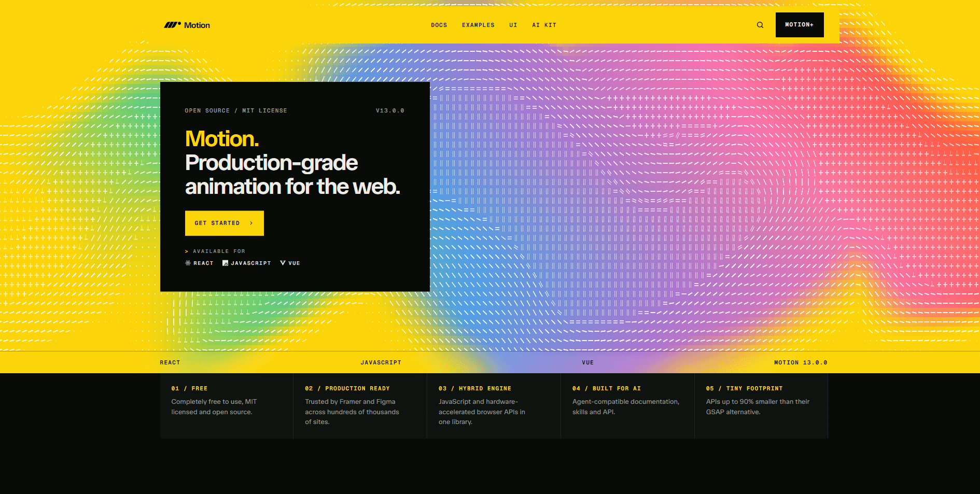Screen dimensions: 980x494
Task: Open the Docs navigation item
Action: pyautogui.click(x=439, y=25)
